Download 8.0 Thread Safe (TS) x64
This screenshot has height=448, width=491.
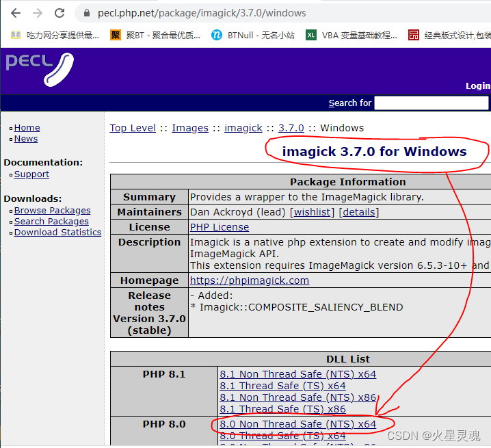pos(282,436)
